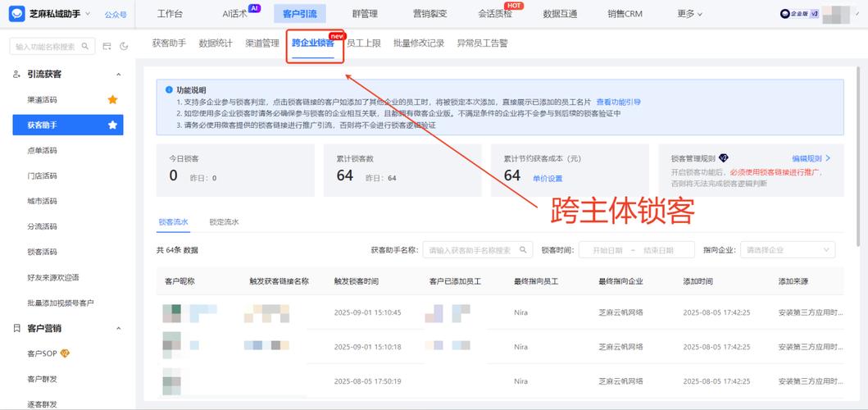The height and width of the screenshot is (410, 868).
Task: Click the diamond icon next to 锁客管理规则
Action: pyautogui.click(x=724, y=157)
